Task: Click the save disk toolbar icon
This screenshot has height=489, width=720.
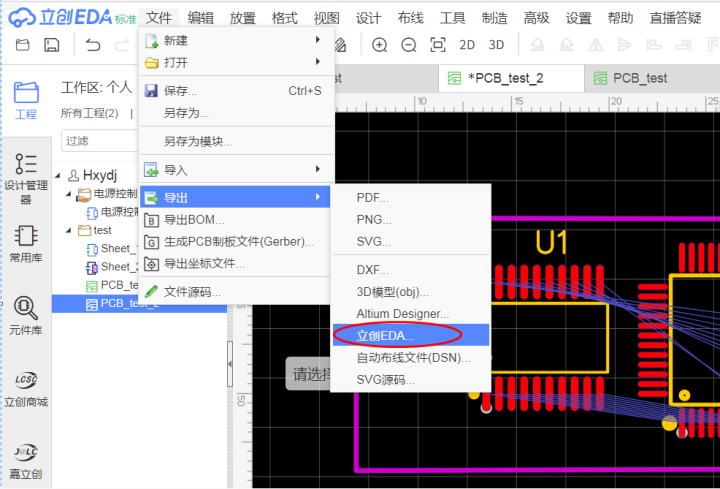Action: point(51,45)
